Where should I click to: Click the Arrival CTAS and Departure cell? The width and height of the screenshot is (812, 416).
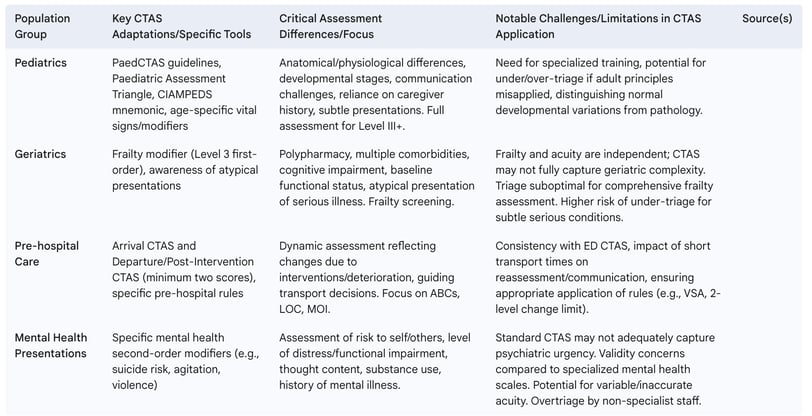coord(184,269)
